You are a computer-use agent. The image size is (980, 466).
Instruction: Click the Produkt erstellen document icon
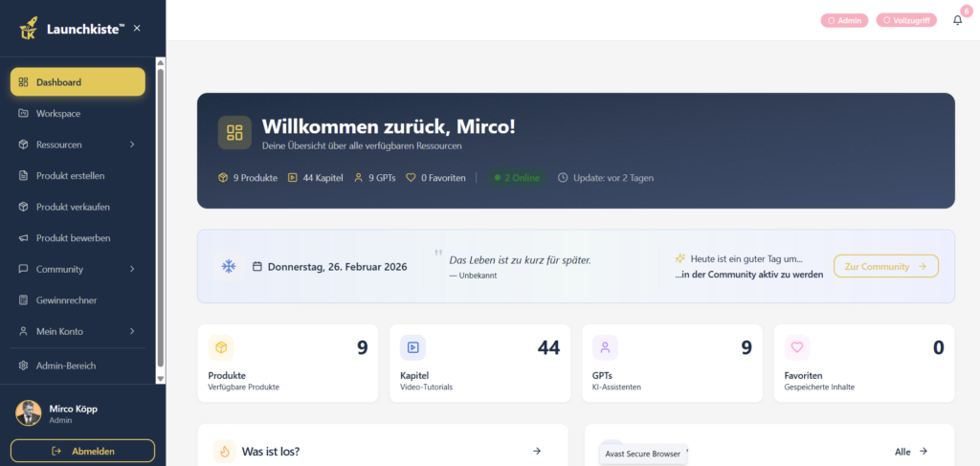point(23,175)
